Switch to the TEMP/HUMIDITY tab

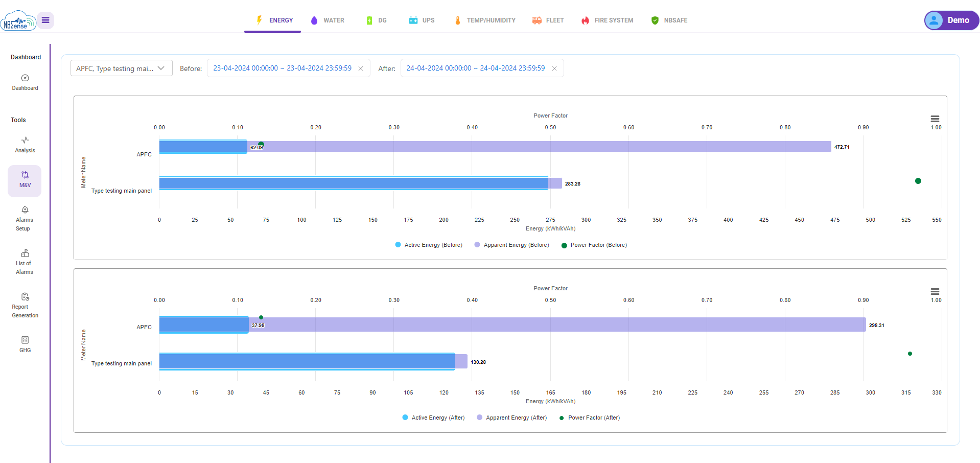[485, 20]
